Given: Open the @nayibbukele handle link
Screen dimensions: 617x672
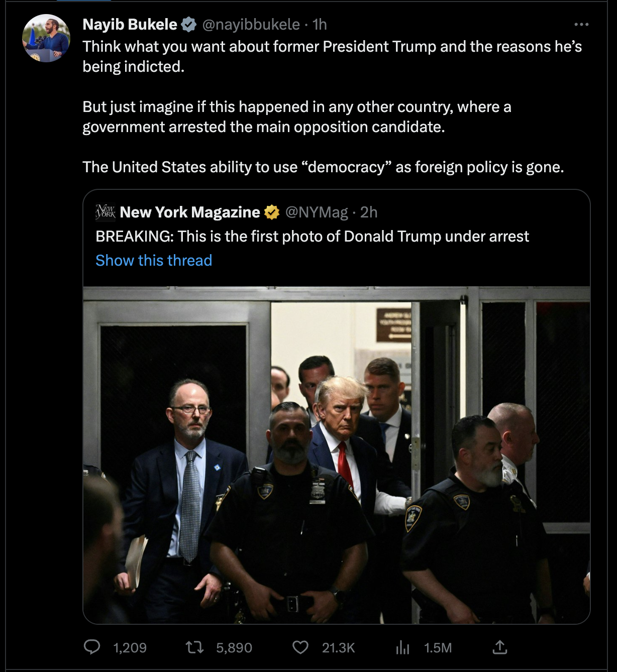Looking at the screenshot, I should tap(251, 24).
